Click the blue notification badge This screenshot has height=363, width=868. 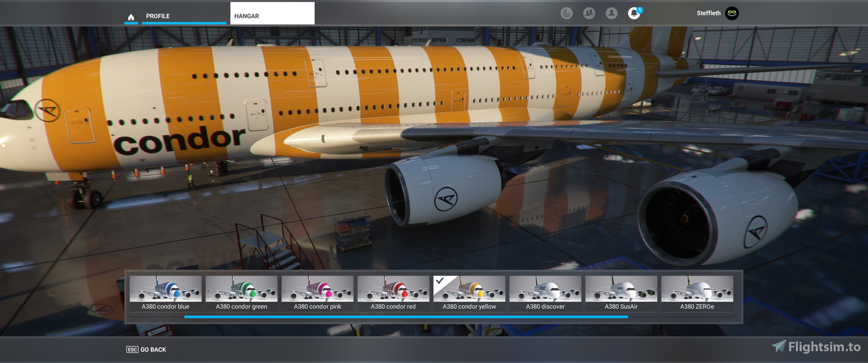click(x=639, y=9)
